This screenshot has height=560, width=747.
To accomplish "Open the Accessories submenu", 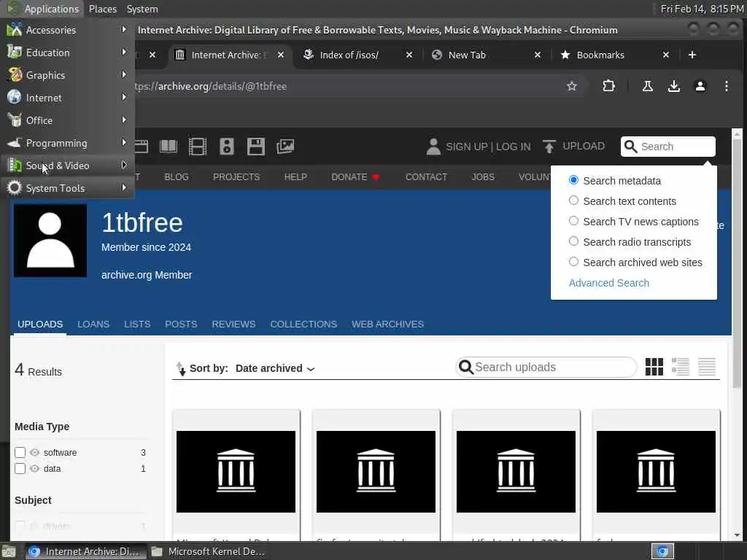I will point(67,30).
